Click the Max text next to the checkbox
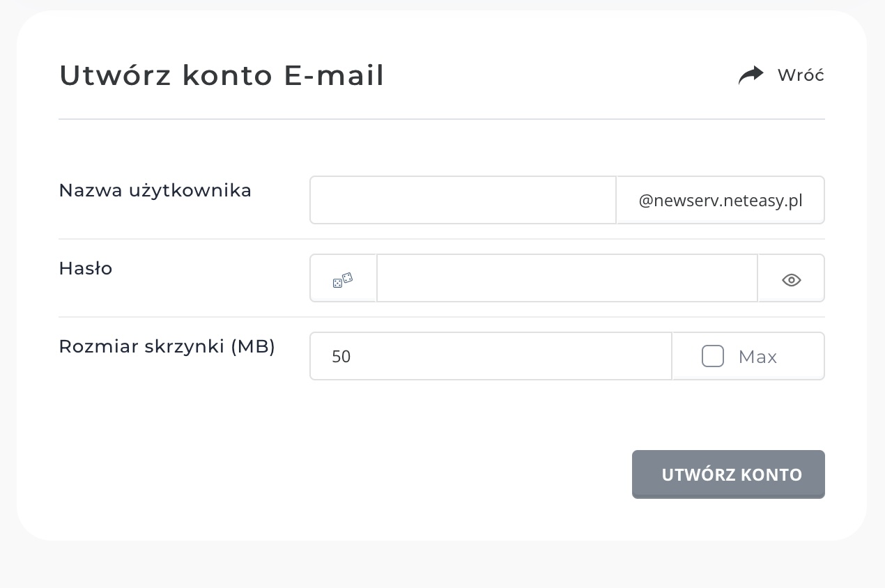Screen dimensions: 885x588 (x=757, y=356)
